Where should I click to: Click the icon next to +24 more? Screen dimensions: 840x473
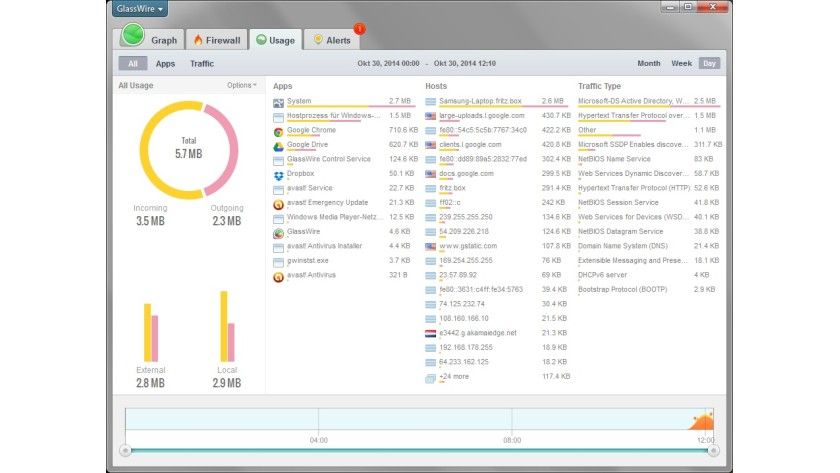[x=431, y=378]
